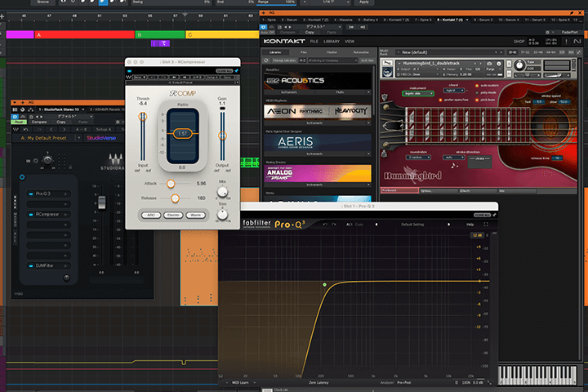The height and width of the screenshot is (392, 588).
Task: Open Kontakt plugin window settings gear
Action: pos(547,33)
